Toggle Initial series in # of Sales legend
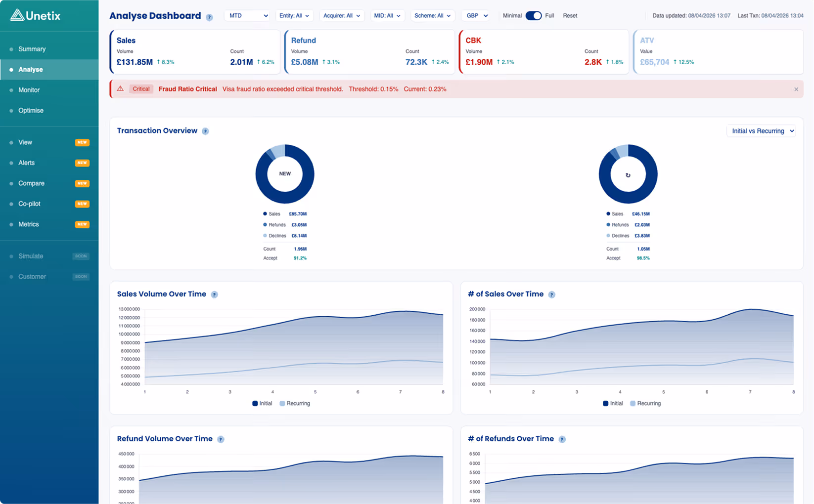Viewport: 814px width, 504px height. tap(613, 404)
